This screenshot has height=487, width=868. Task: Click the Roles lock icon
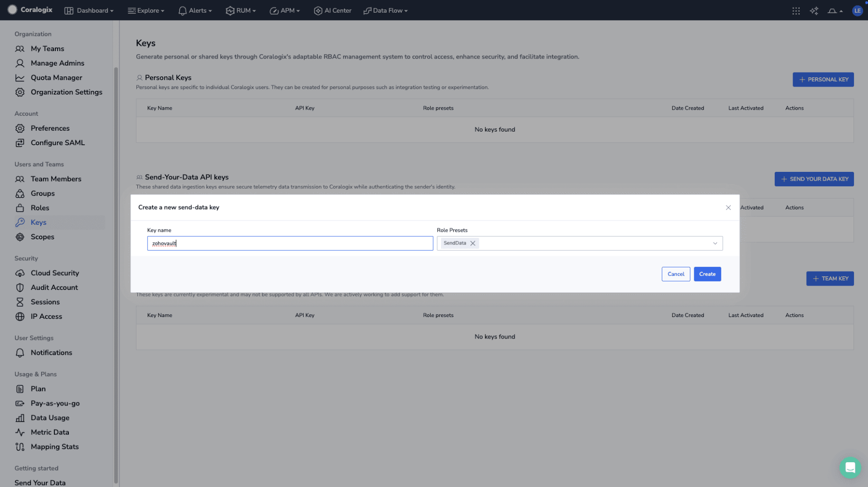pos(20,208)
